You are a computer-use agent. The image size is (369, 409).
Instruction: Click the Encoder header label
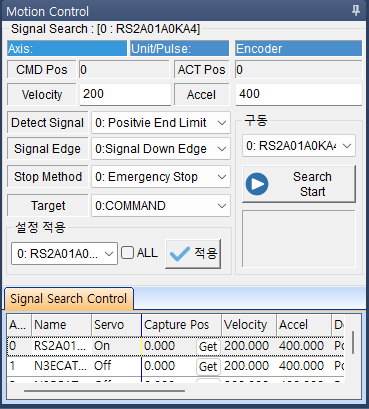pos(298,49)
